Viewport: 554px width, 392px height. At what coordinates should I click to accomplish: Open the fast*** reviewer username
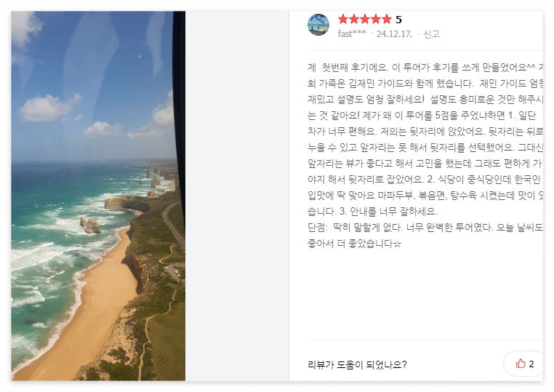(x=352, y=34)
